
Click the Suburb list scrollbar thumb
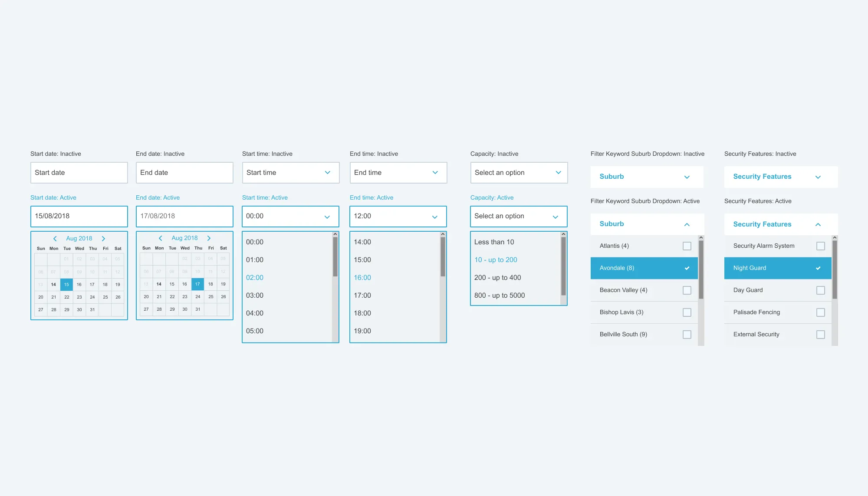[701, 269]
